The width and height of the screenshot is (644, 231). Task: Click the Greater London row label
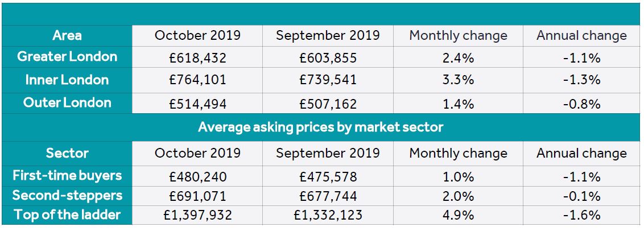[x=67, y=57]
